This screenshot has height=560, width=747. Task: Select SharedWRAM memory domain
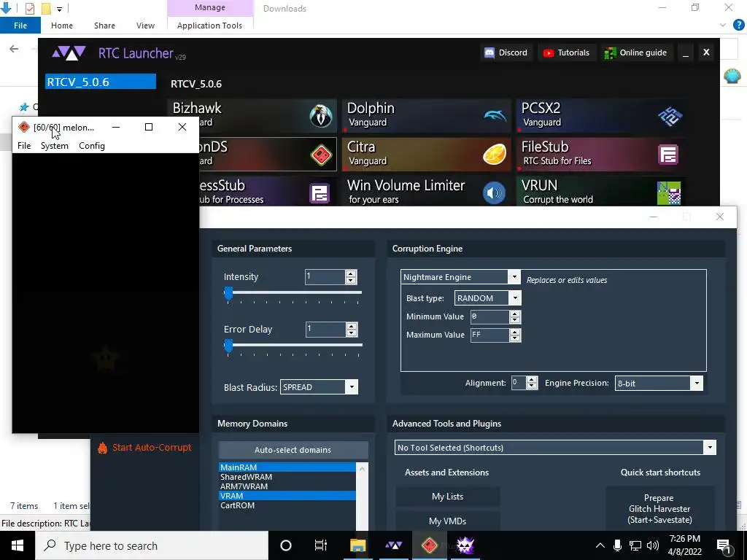(287, 477)
